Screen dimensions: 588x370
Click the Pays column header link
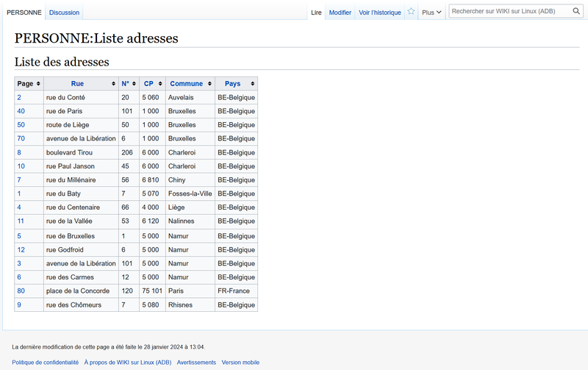232,84
